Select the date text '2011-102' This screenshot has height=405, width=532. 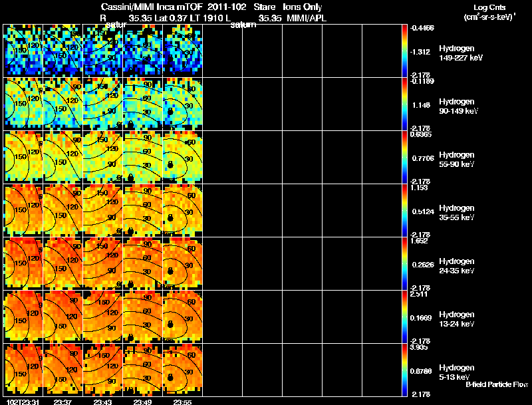pos(227,7)
